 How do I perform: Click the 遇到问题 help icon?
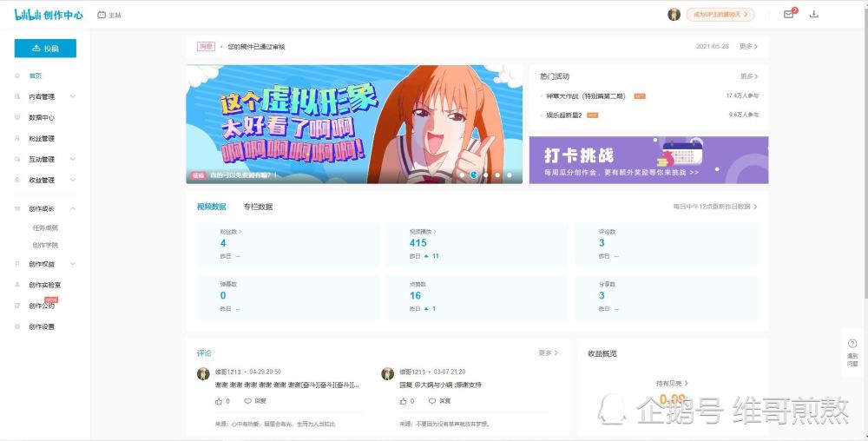coord(852,352)
